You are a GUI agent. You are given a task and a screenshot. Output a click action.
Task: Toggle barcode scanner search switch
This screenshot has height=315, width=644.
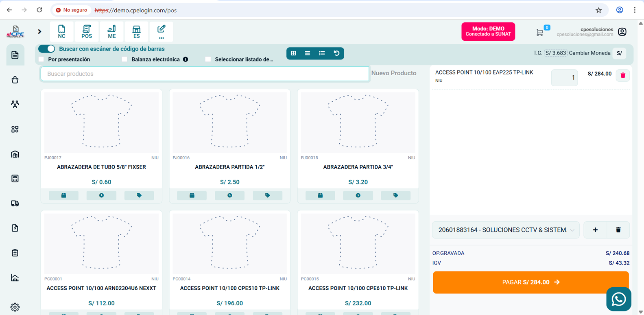(x=47, y=49)
